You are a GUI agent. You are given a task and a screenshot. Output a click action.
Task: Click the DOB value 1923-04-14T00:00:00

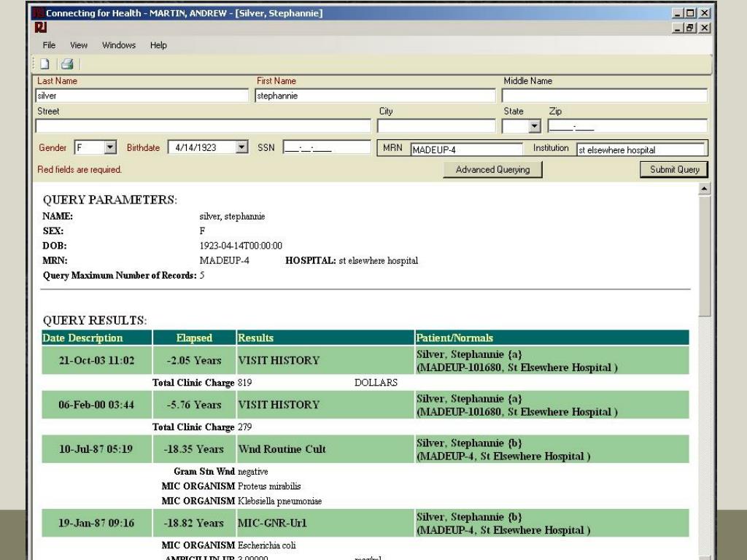point(241,246)
